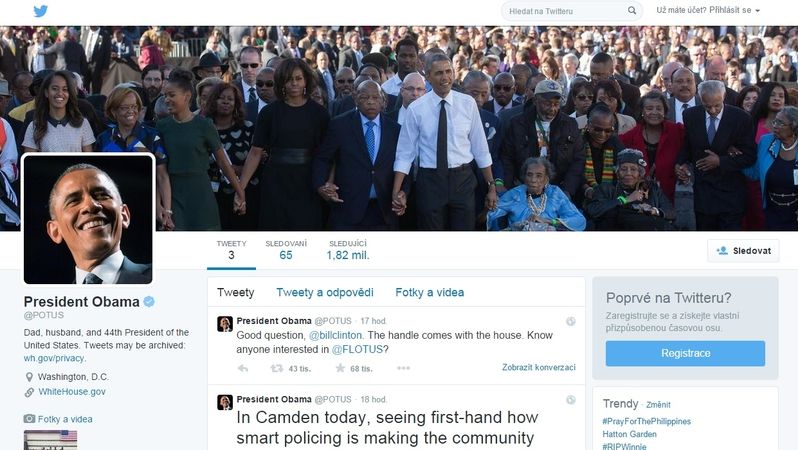Click the globe icon on first tweet
Screen dimensions: 798x450
tap(571, 321)
